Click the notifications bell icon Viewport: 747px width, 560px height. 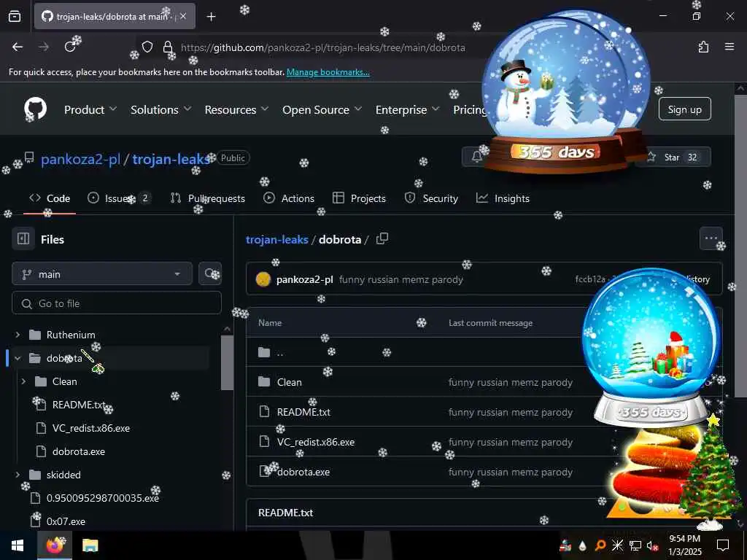[x=476, y=157]
